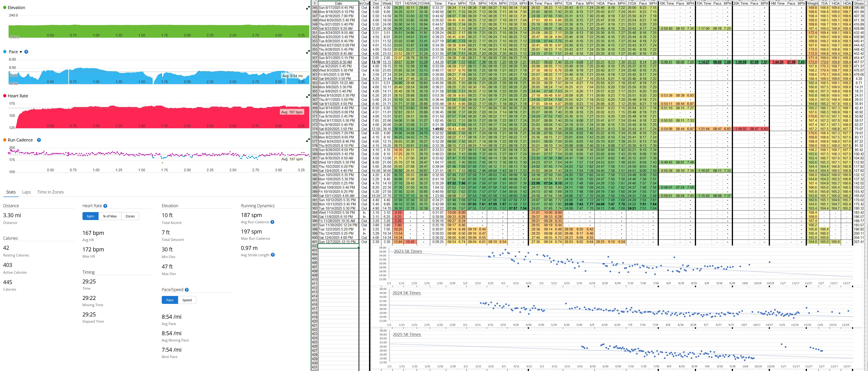This screenshot has width=868, height=371.
Task: Open the Time in Zones tab
Action: 50,192
